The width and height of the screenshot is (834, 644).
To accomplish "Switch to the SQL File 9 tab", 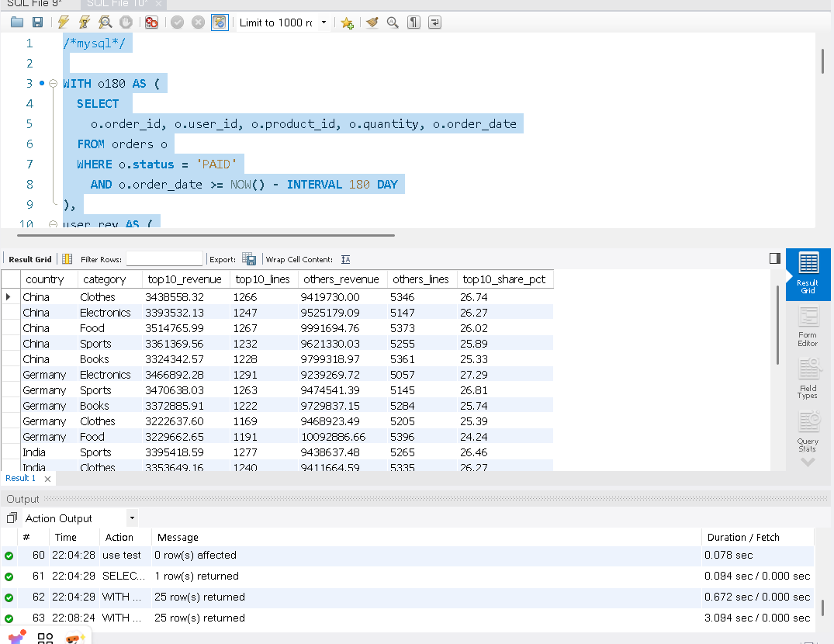I will point(34,4).
